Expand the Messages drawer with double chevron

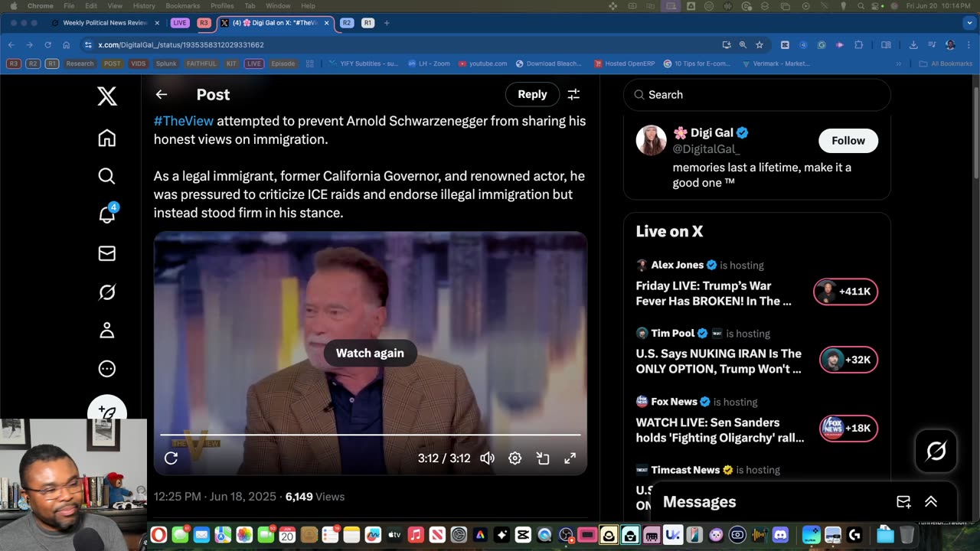tap(931, 502)
